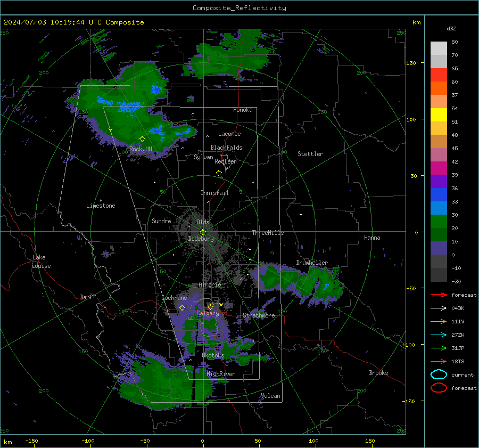Click the Calgary map label
The width and height of the screenshot is (479, 448).
[x=208, y=313]
